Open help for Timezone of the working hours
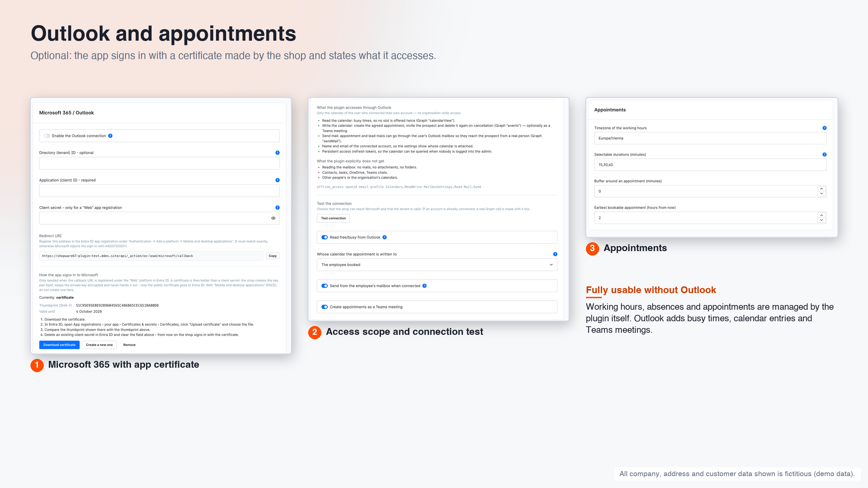The image size is (868, 488). (825, 128)
